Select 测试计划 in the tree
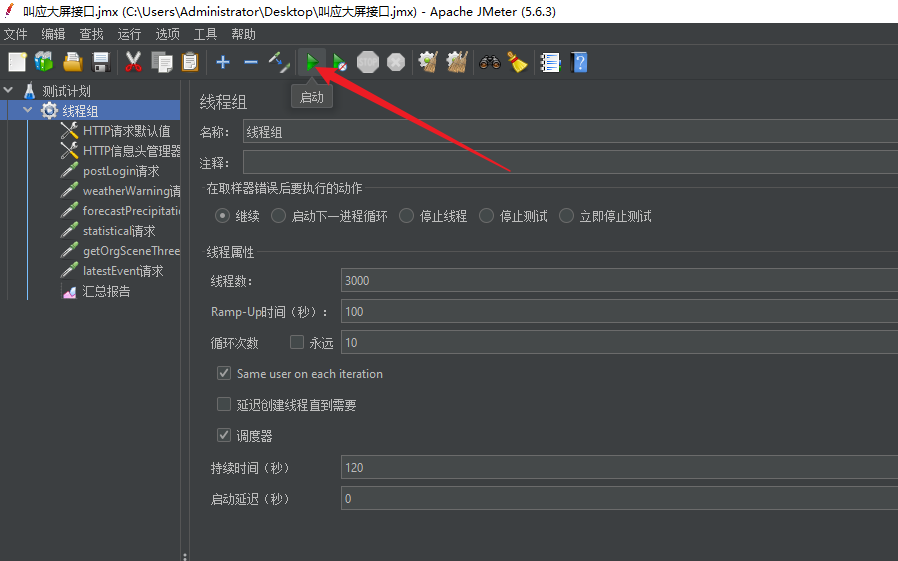The width and height of the screenshot is (898, 561). point(66,91)
